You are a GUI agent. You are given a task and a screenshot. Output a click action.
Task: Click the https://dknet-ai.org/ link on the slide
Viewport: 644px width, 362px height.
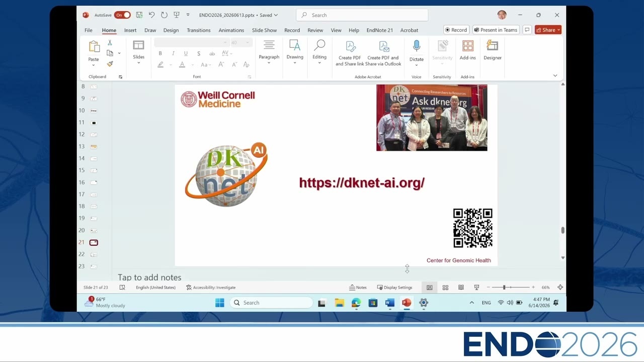pos(362,183)
